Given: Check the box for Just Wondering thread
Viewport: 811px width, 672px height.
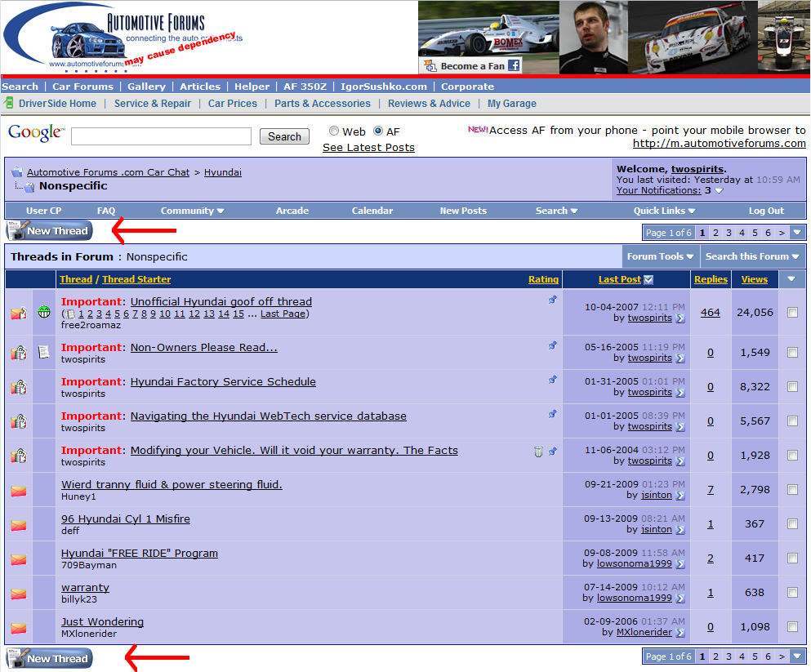Looking at the screenshot, I should point(791,627).
